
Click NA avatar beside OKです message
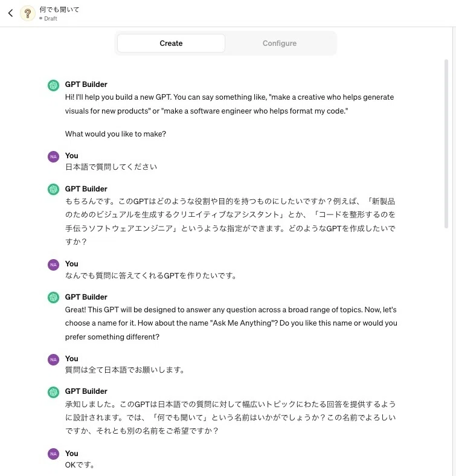point(53,454)
